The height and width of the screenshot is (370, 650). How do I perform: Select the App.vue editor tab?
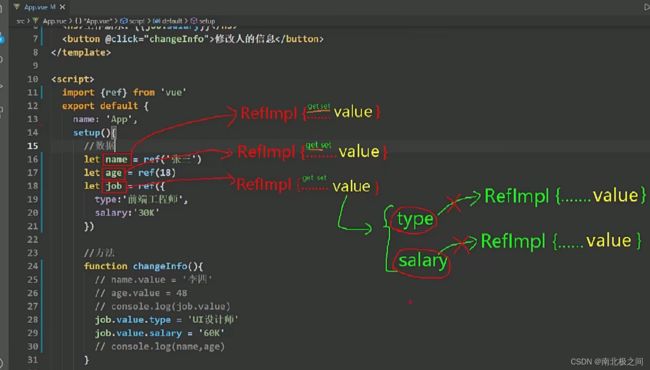pos(39,7)
